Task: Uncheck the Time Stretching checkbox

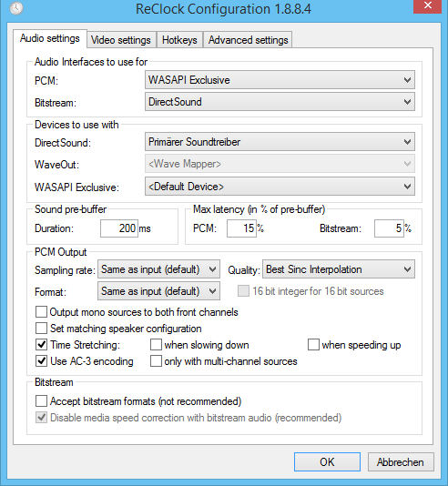Action: (x=41, y=345)
